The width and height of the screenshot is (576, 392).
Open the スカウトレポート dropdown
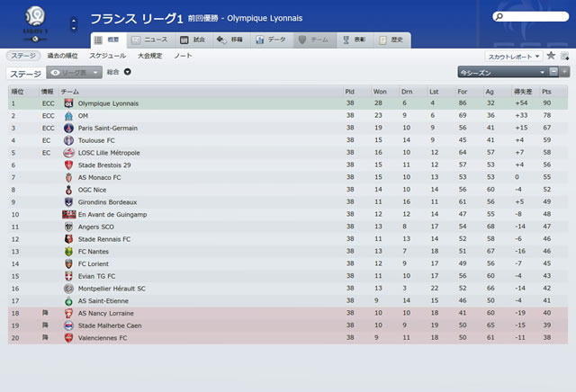pos(514,57)
